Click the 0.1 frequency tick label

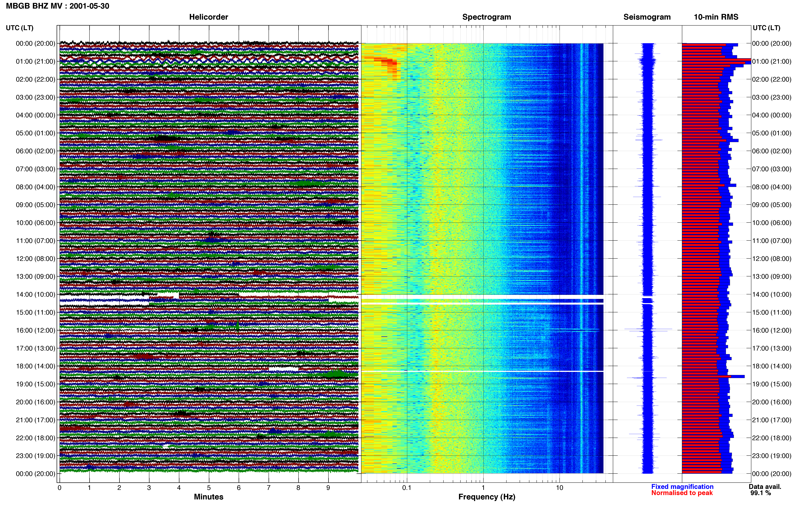tap(407, 488)
